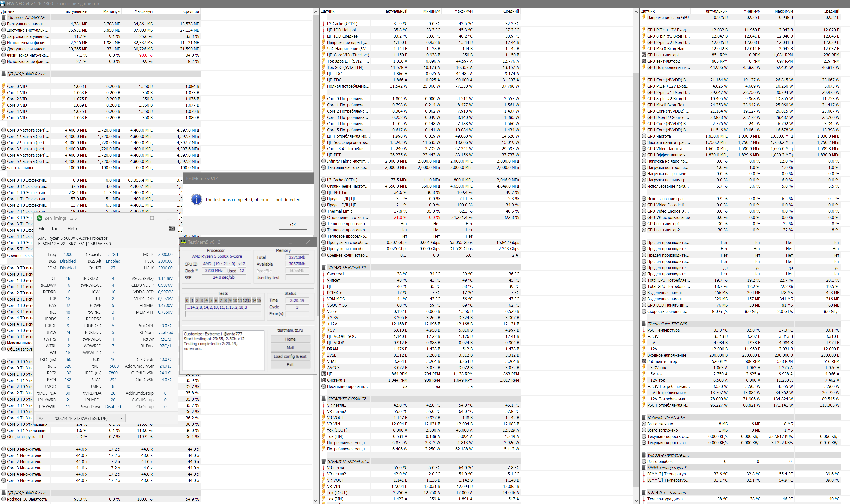Click the Core 0 VID lightning icon
The image size is (850, 504).
point(4,86)
